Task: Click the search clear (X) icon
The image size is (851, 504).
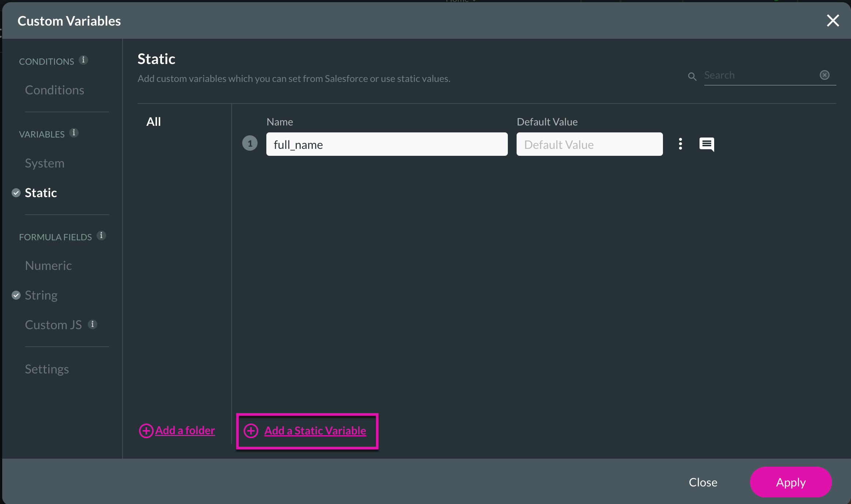Action: click(x=825, y=75)
